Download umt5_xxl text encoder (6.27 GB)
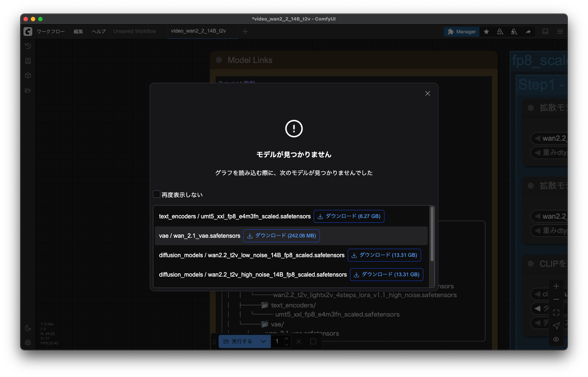 [348, 216]
